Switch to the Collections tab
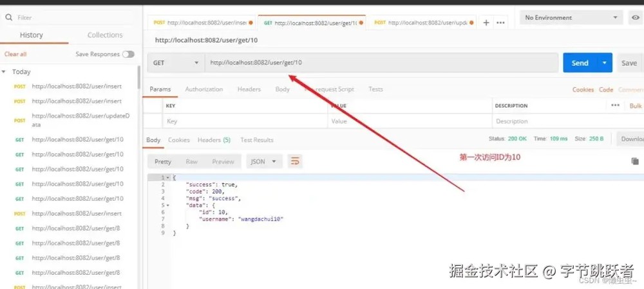The height and width of the screenshot is (289, 644). [105, 35]
